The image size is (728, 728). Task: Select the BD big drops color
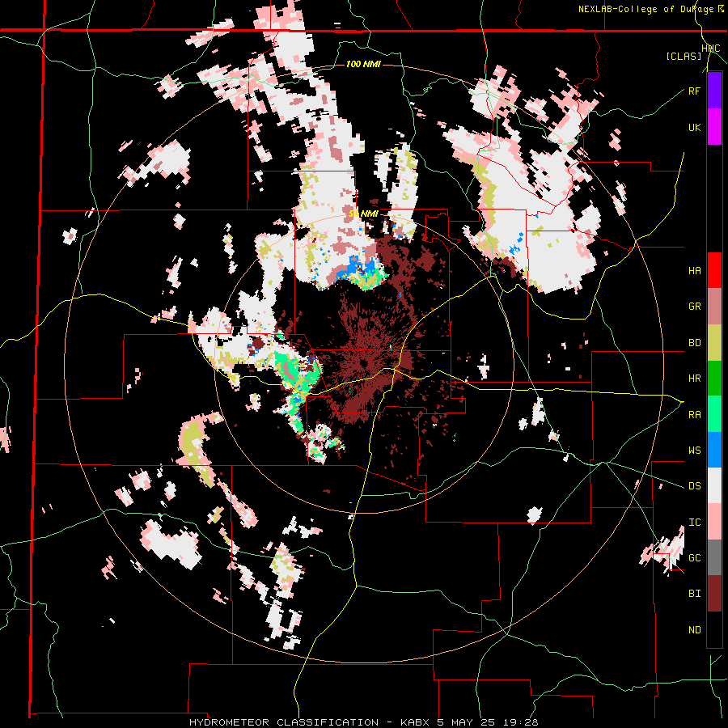(x=714, y=343)
